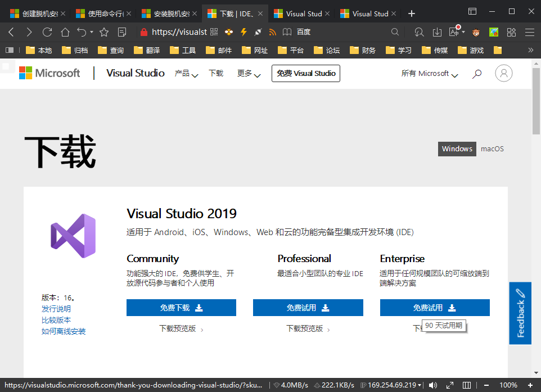Click the Community 免费下载 button
The height and width of the screenshot is (392, 541).
pyautogui.click(x=181, y=308)
